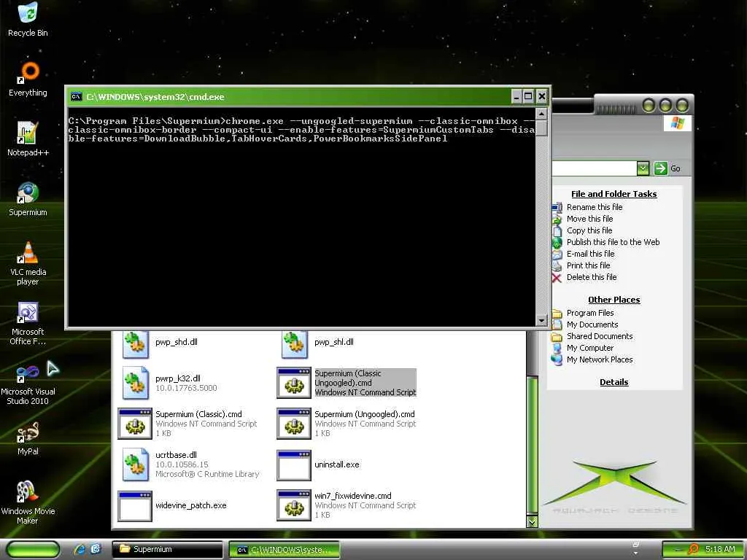Collapse the Other Places section
Screen dimensions: 747x560
point(614,300)
